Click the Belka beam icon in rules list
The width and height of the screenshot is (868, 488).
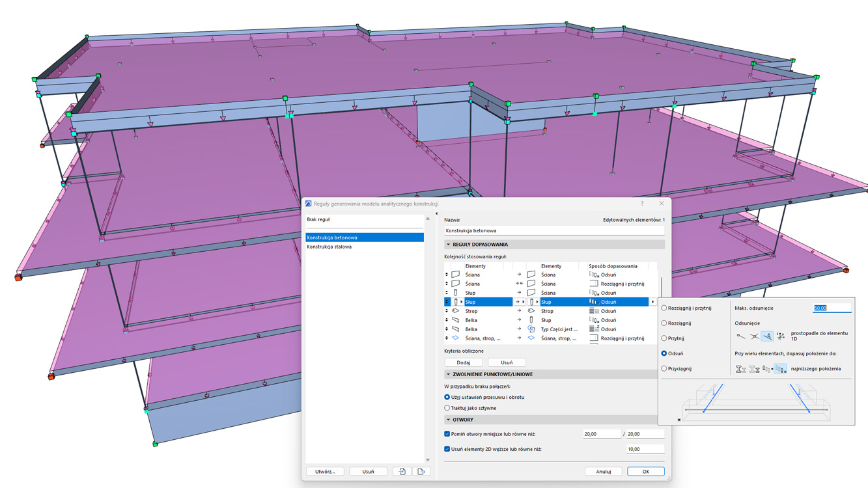pos(455,320)
